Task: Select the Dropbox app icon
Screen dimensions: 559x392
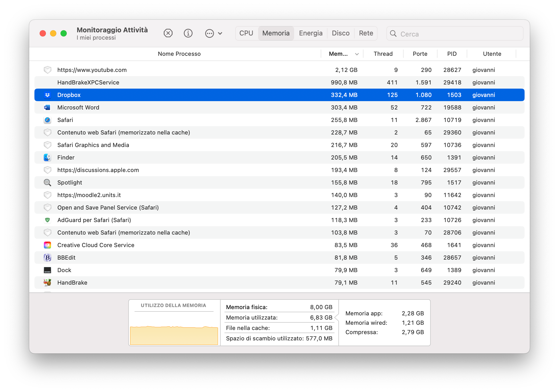Action: [x=47, y=95]
